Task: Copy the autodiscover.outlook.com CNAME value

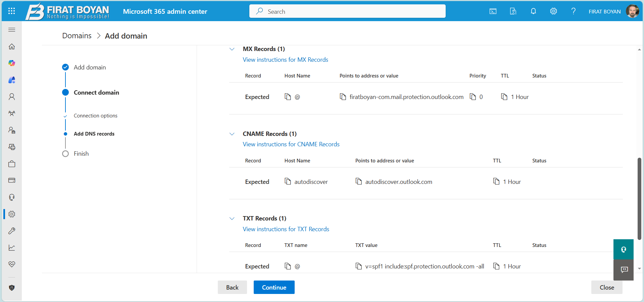Action: pos(358,182)
